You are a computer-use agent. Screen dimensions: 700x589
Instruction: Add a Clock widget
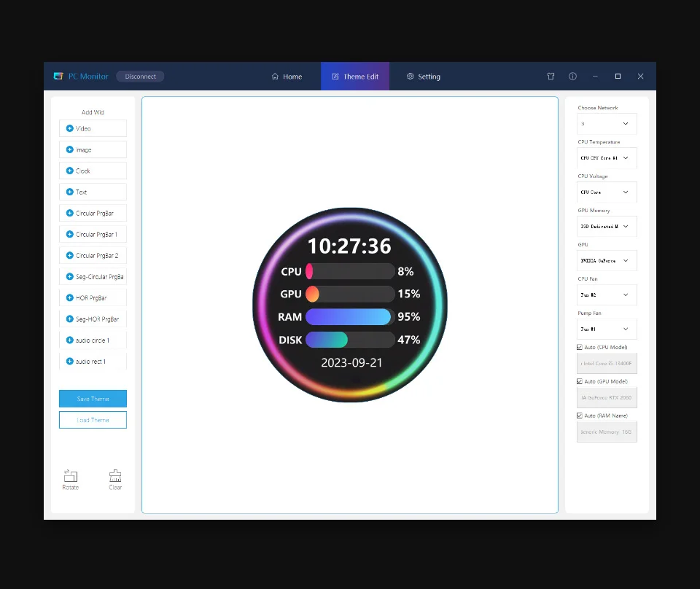93,171
